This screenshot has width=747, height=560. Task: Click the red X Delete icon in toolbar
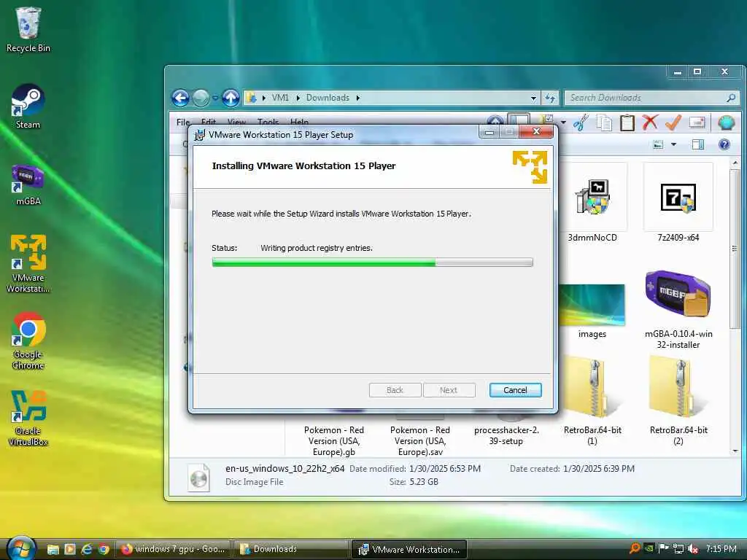[x=650, y=122]
